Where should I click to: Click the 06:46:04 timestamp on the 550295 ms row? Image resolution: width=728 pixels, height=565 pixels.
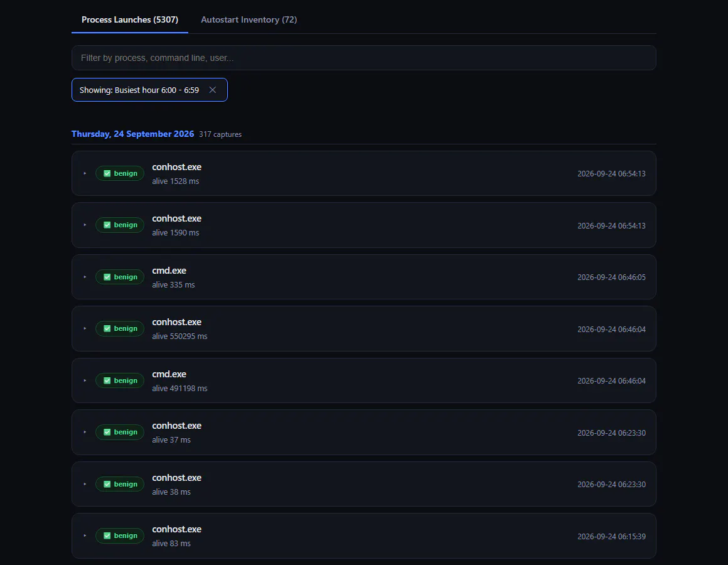pyautogui.click(x=611, y=330)
